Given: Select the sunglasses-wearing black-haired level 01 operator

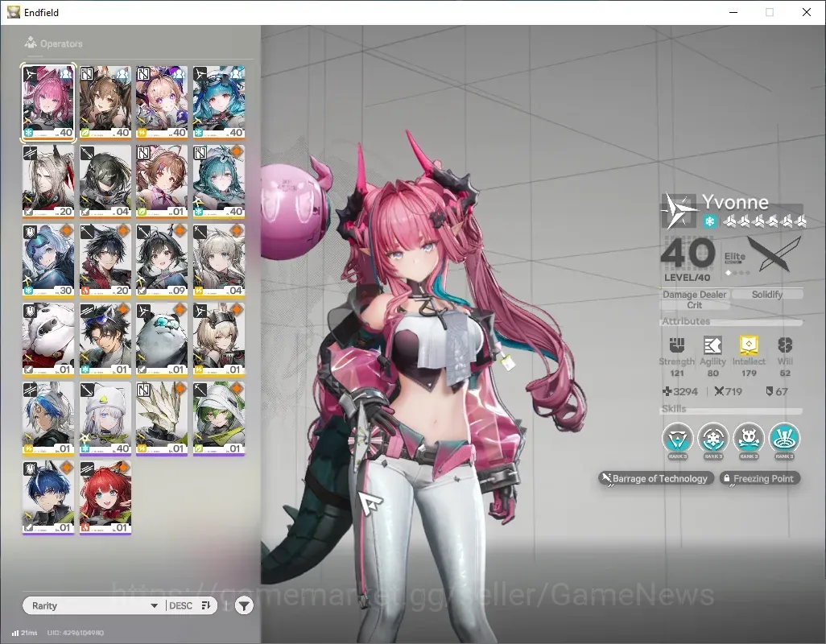Looking at the screenshot, I should click(105, 340).
